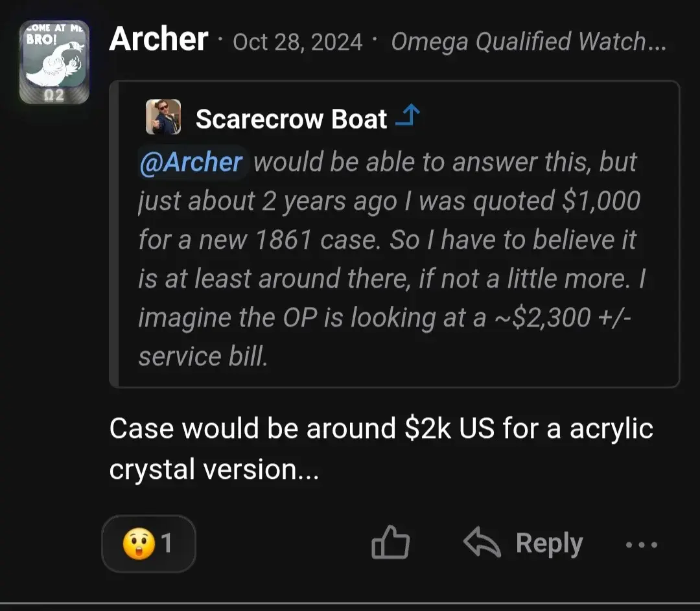The image size is (700, 611).
Task: Select the Oct 28, 2024 timestamp
Action: click(x=297, y=41)
